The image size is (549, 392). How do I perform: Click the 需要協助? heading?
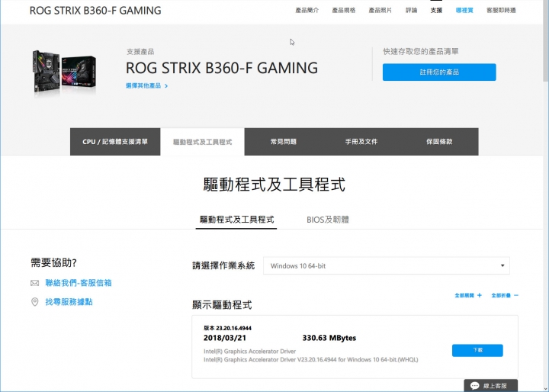pyautogui.click(x=53, y=263)
